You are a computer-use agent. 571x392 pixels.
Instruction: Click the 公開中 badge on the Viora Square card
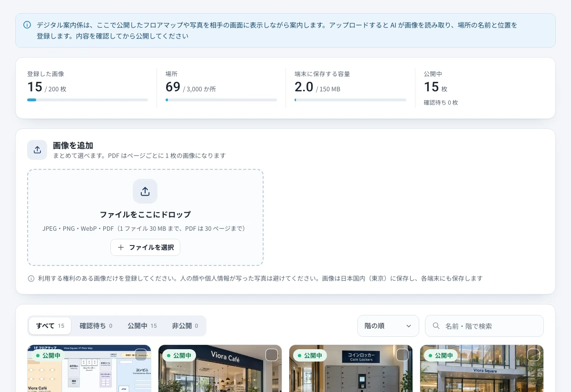(x=441, y=355)
